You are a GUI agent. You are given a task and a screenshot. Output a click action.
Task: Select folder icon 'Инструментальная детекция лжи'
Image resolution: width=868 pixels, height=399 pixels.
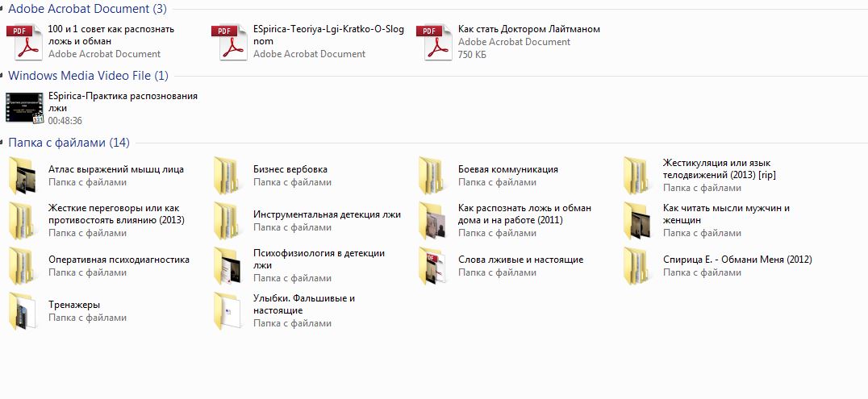[x=227, y=221]
